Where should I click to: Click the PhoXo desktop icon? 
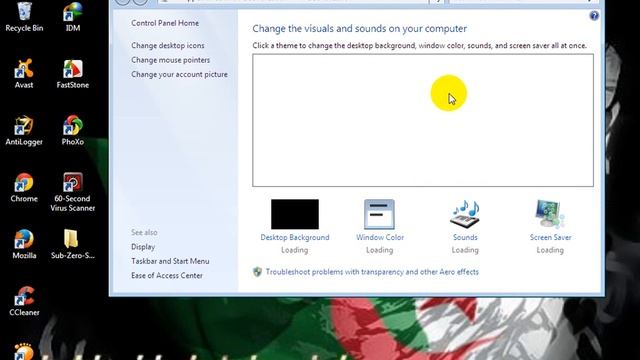point(73,131)
